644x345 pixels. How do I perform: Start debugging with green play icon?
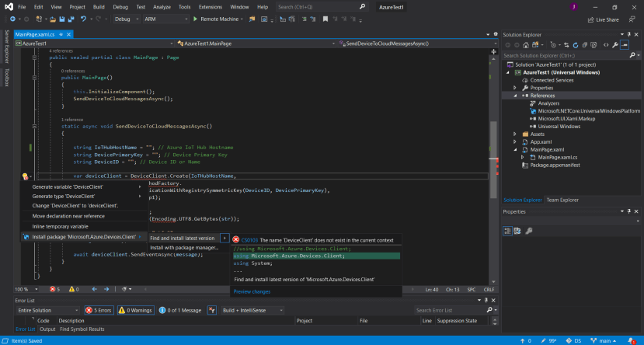tap(196, 19)
